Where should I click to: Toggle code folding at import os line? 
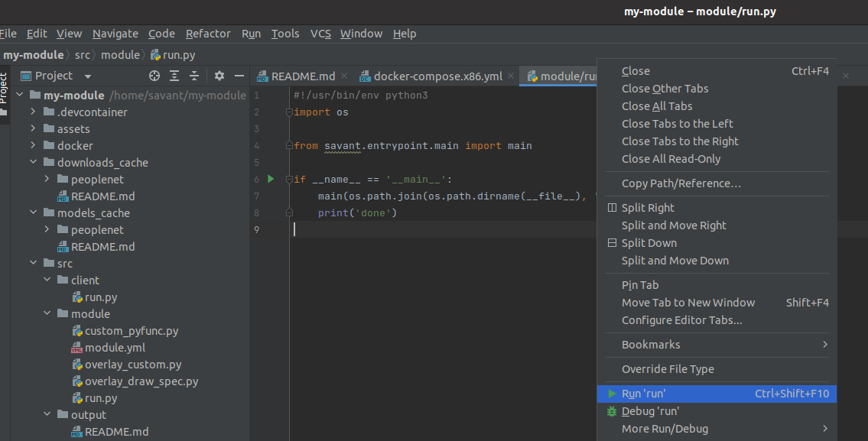coord(289,112)
